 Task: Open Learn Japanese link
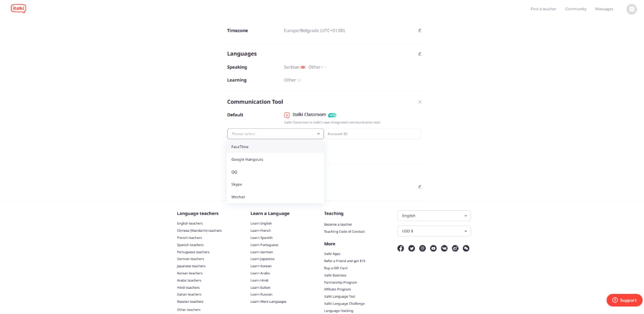(x=262, y=259)
